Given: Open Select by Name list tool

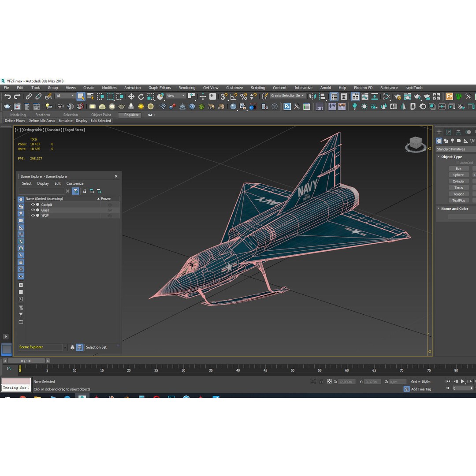Looking at the screenshot, I should point(90,97).
